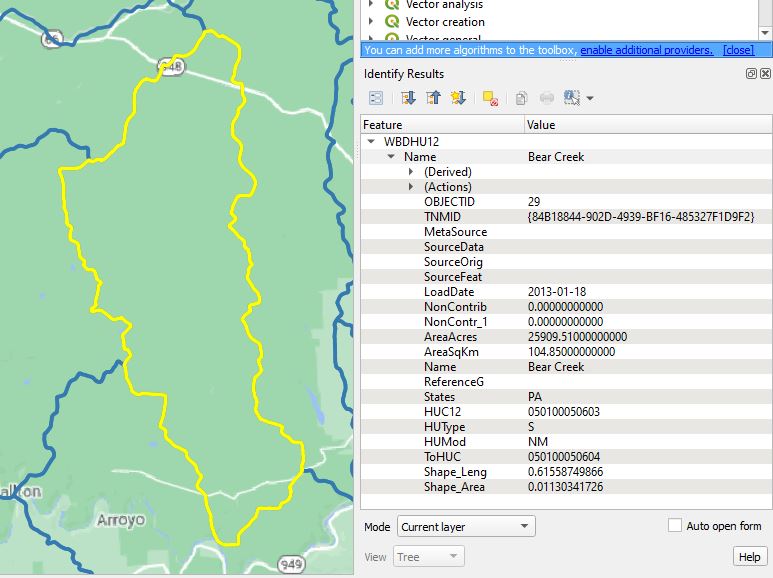Image resolution: width=773 pixels, height=578 pixels.
Task: Select HUMod value NM
Action: click(537, 442)
